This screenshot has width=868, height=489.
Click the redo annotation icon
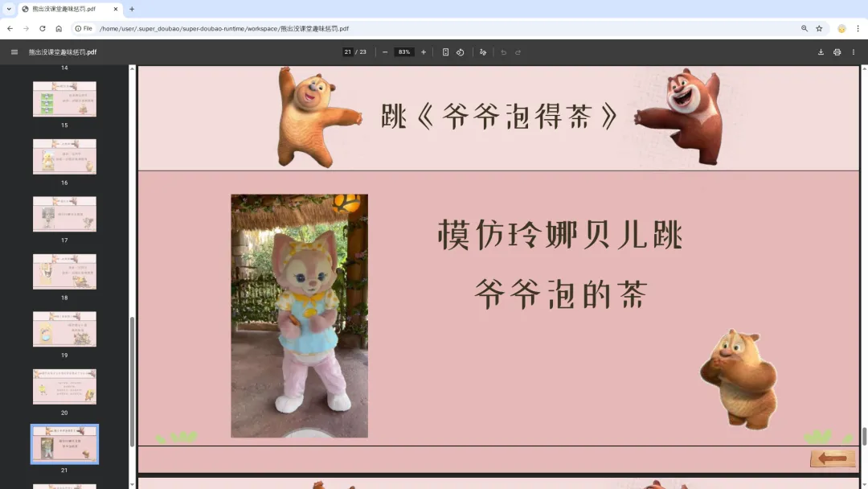pyautogui.click(x=518, y=52)
